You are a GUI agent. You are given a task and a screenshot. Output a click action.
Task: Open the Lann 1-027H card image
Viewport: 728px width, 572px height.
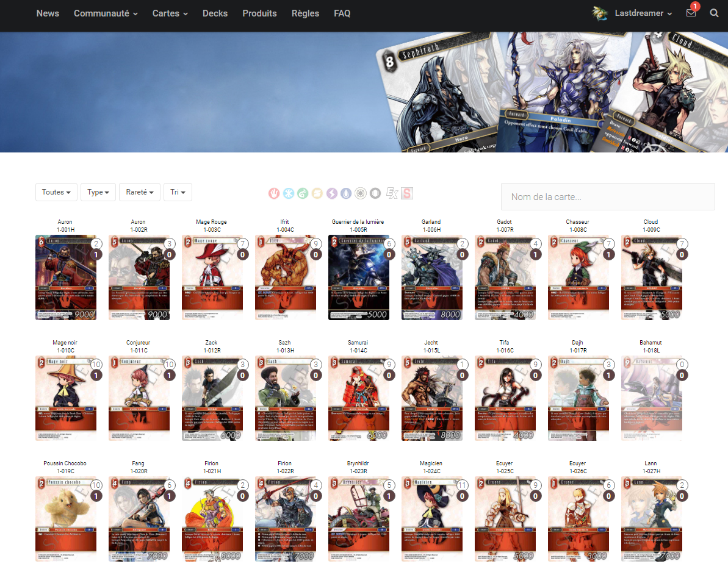point(652,519)
